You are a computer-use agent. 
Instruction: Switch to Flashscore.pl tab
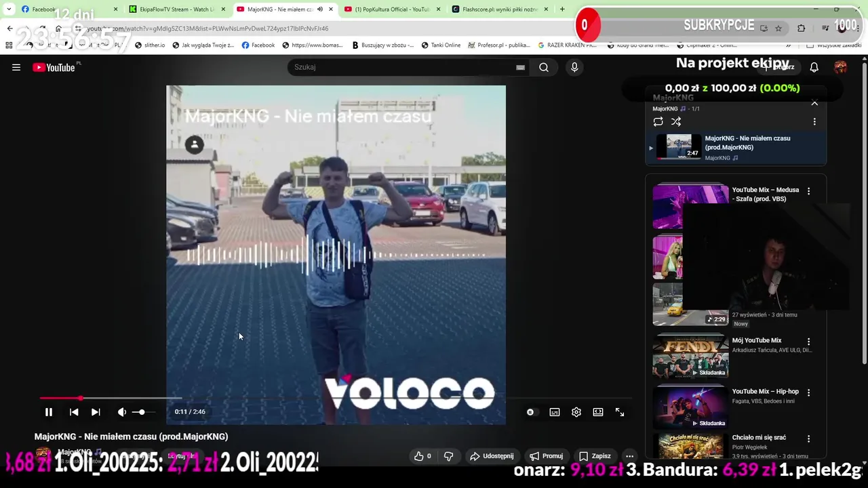click(500, 9)
